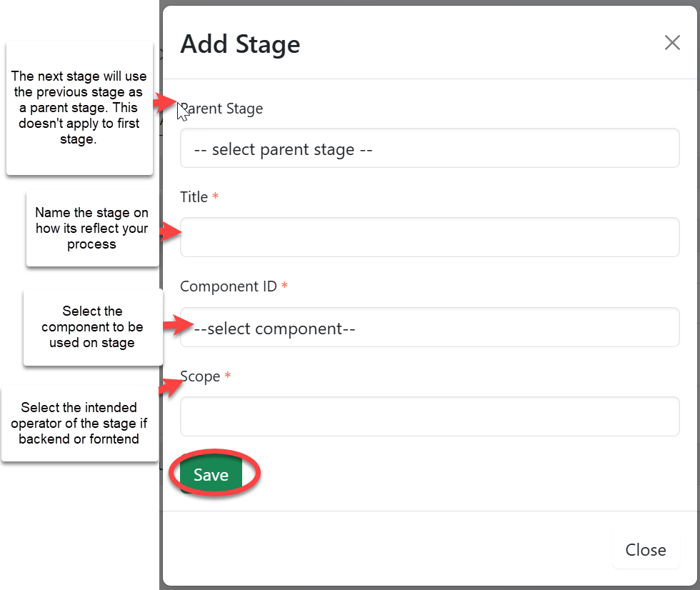Click the Add Stage dialog heading
This screenshot has width=700, height=590.
240,44
